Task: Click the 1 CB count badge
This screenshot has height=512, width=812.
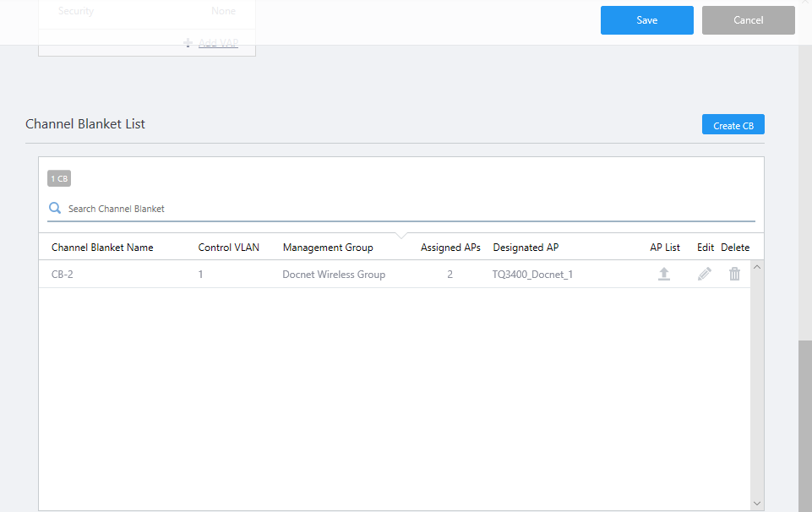Action: pos(59,178)
